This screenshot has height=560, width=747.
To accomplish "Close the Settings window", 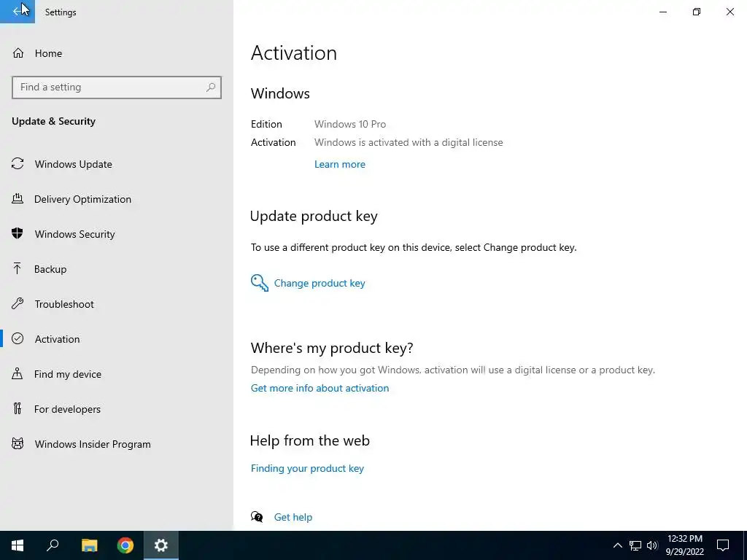I will (729, 12).
